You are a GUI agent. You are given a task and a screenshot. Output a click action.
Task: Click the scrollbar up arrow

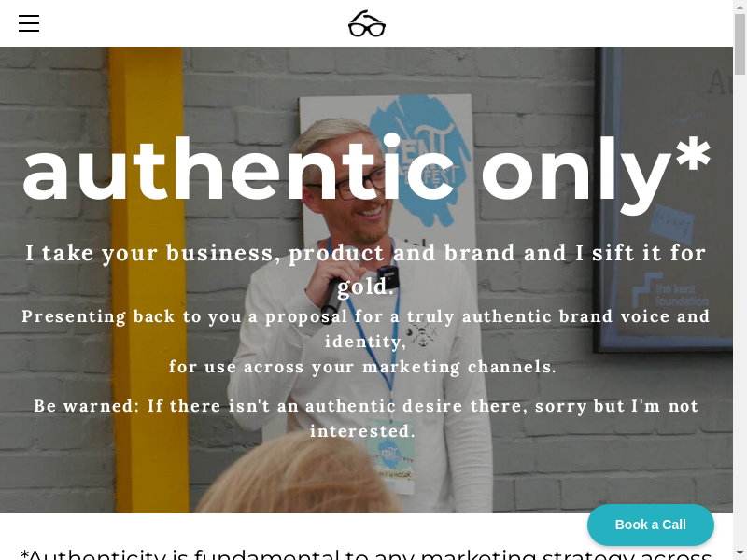[x=740, y=7]
